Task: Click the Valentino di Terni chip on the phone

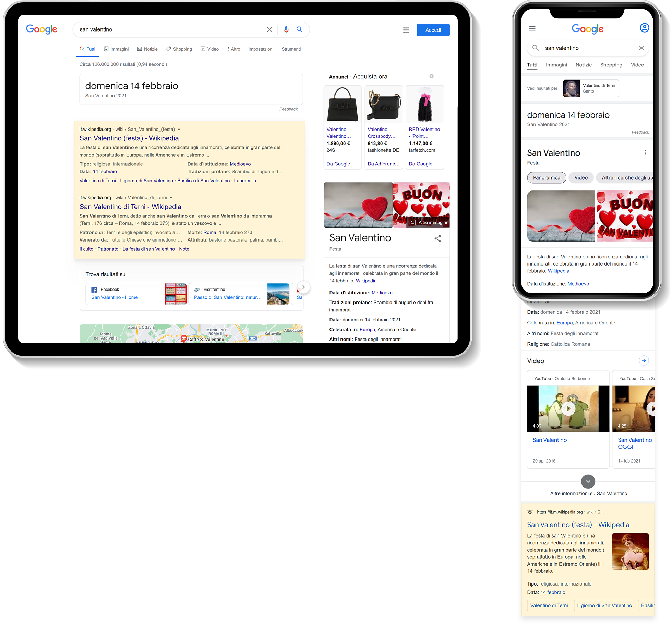Action: (x=549, y=605)
